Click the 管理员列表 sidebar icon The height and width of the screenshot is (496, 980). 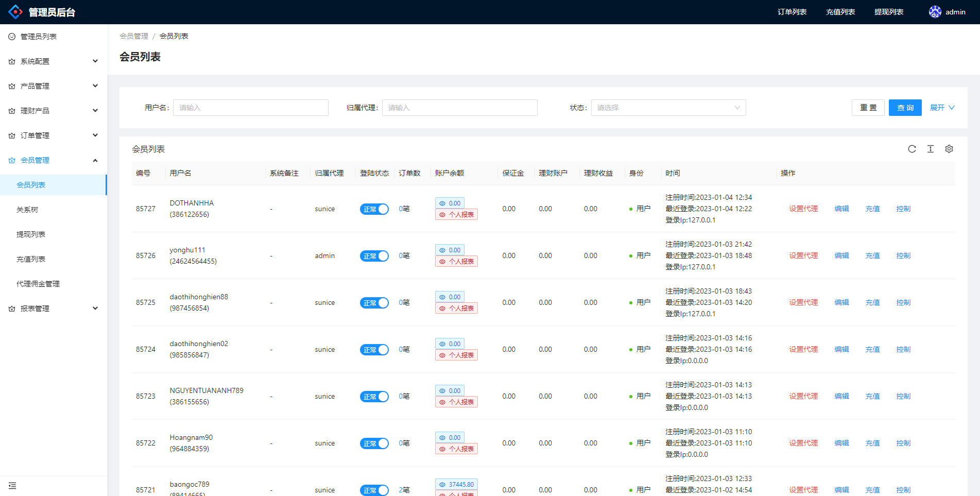click(11, 36)
